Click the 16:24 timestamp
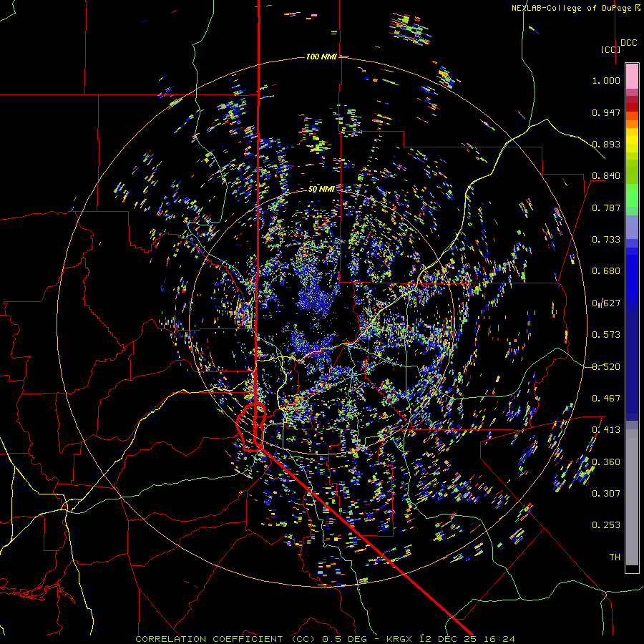Viewport: 644px width, 644px height. tap(498, 639)
